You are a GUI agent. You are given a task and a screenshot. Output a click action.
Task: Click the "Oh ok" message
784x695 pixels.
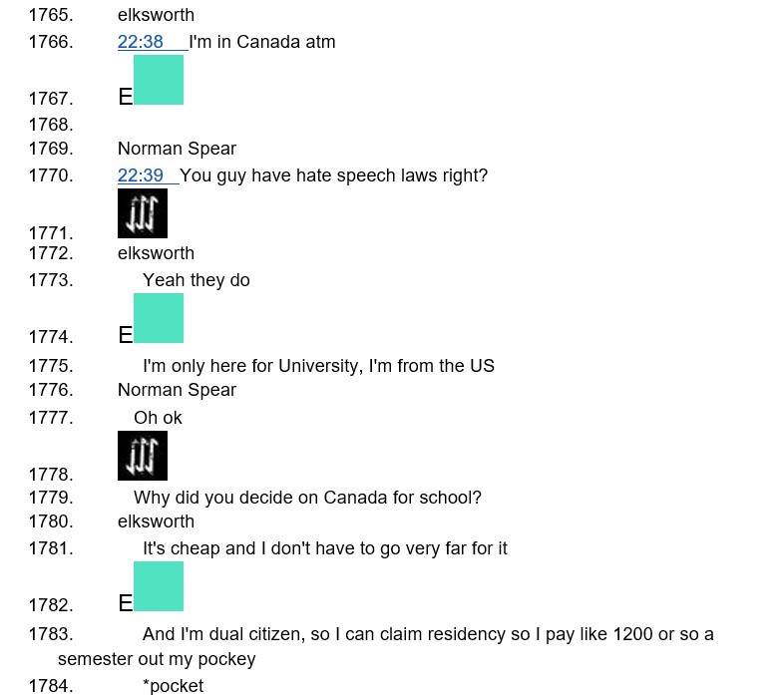click(x=158, y=418)
